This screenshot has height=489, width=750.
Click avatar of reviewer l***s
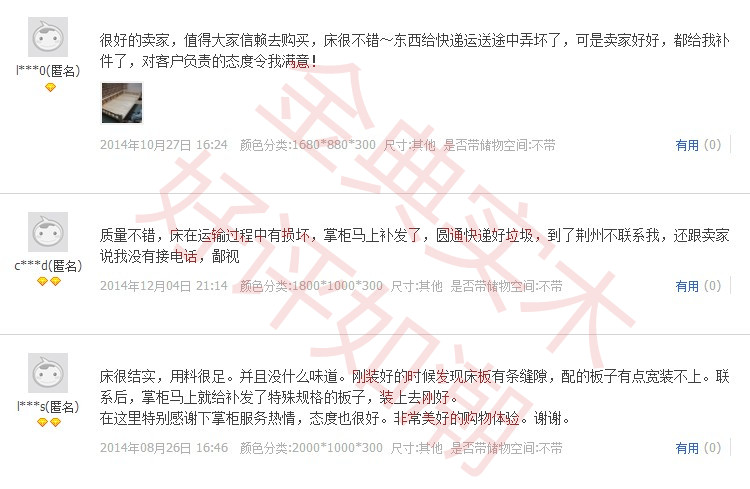tap(48, 373)
